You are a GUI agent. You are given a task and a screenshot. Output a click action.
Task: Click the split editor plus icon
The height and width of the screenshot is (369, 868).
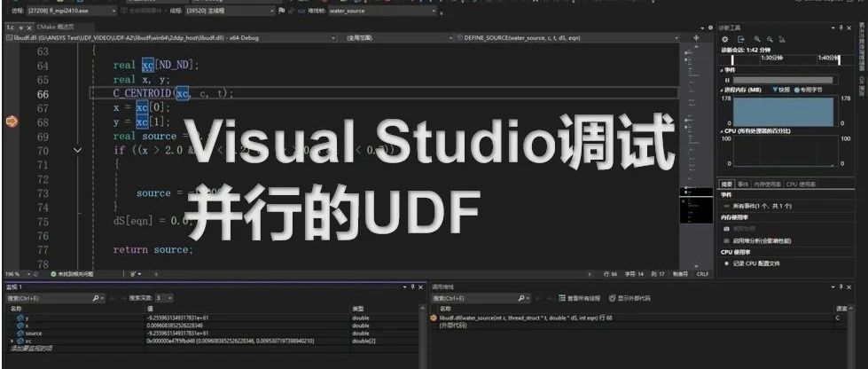[696, 37]
